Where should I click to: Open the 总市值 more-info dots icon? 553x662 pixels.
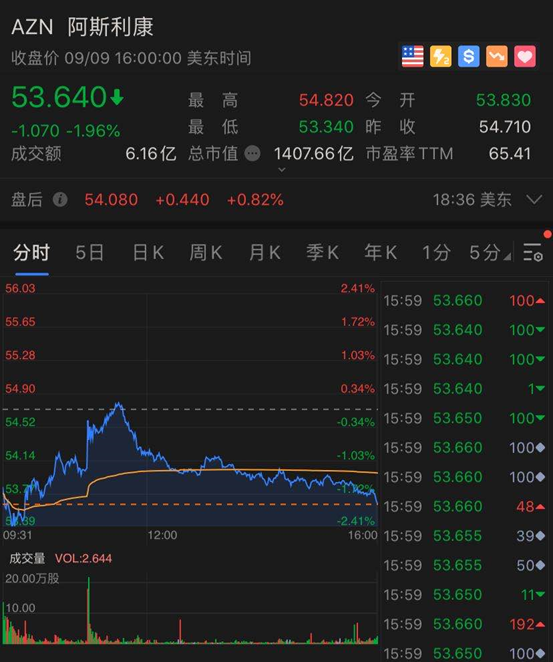point(252,153)
